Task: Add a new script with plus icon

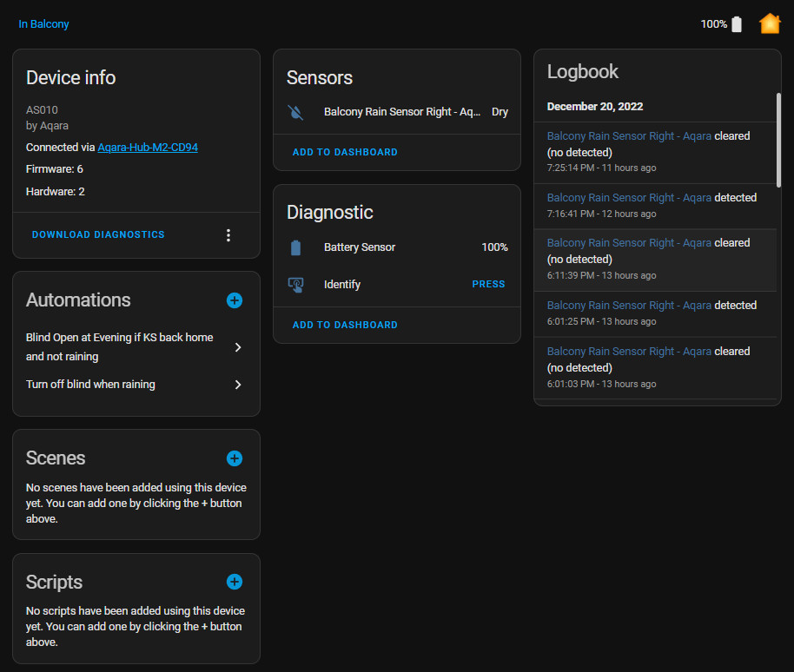Action: (x=234, y=582)
